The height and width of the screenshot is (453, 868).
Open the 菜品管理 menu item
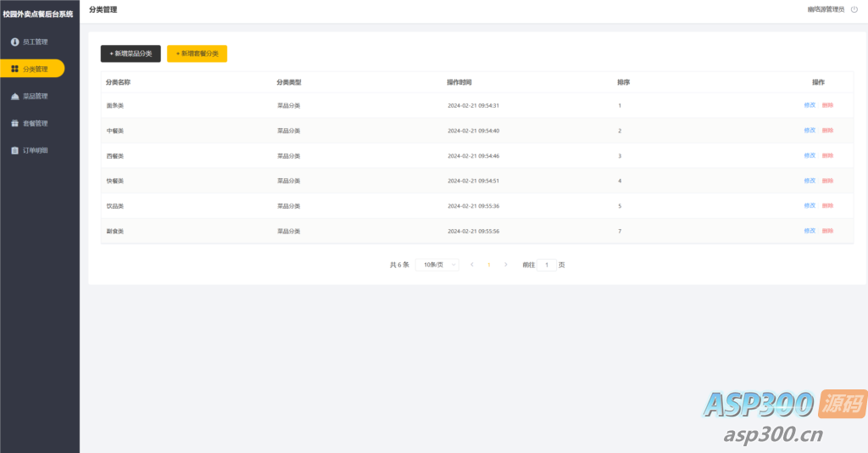click(35, 96)
